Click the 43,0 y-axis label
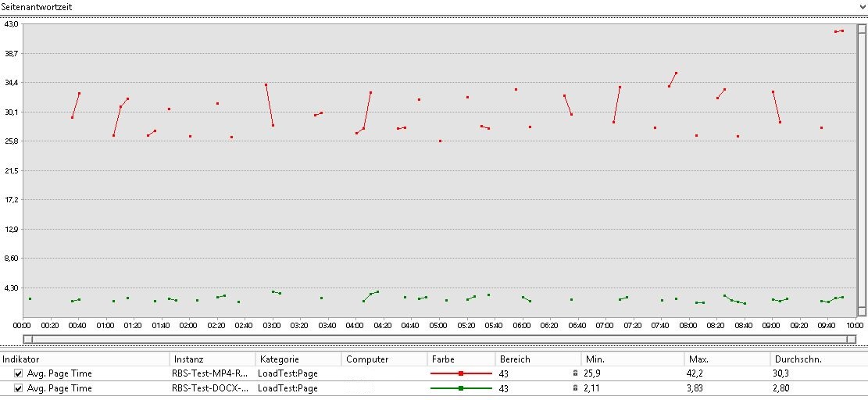868x400 pixels. [11, 24]
